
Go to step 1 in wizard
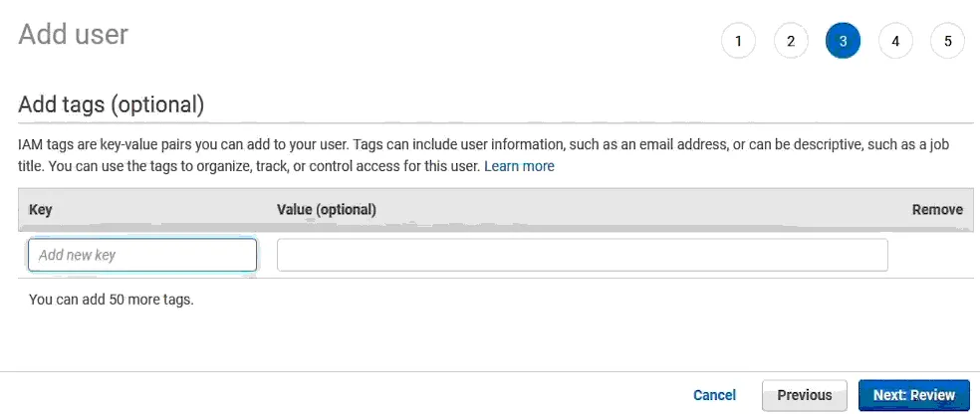pos(738,41)
